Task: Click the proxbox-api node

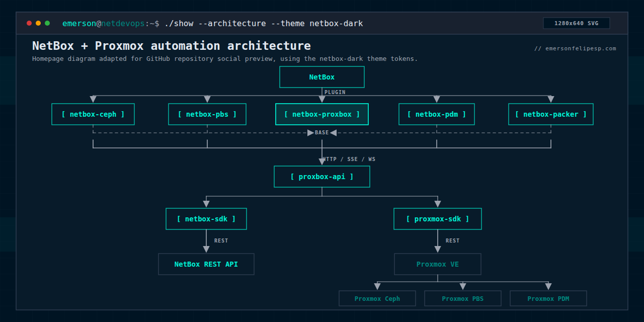Action: coord(322,177)
